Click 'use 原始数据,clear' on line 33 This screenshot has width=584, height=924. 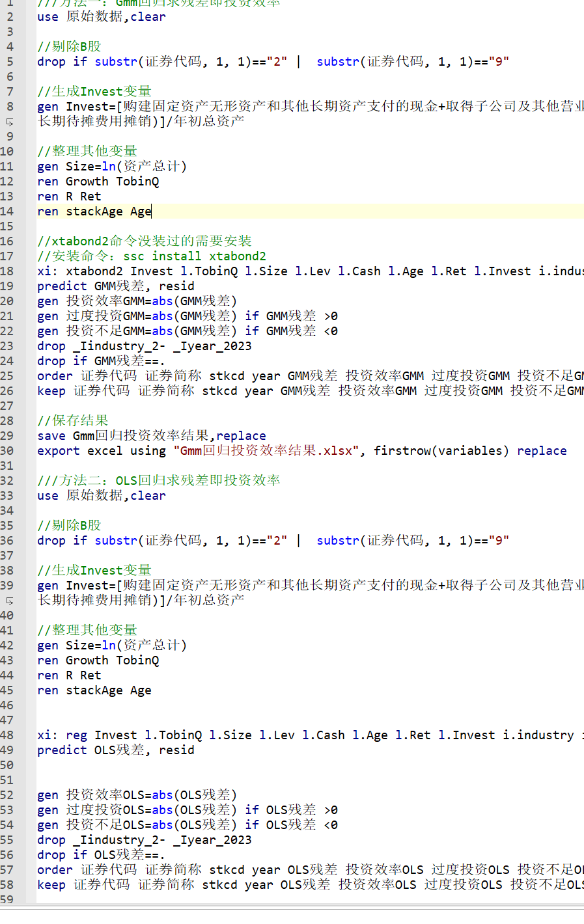coord(102,496)
